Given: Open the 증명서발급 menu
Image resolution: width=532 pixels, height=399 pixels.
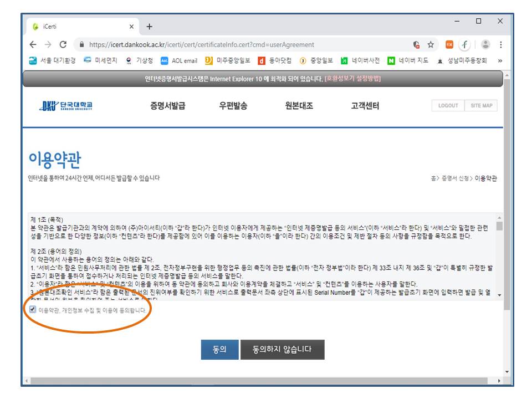Looking at the screenshot, I should (167, 106).
